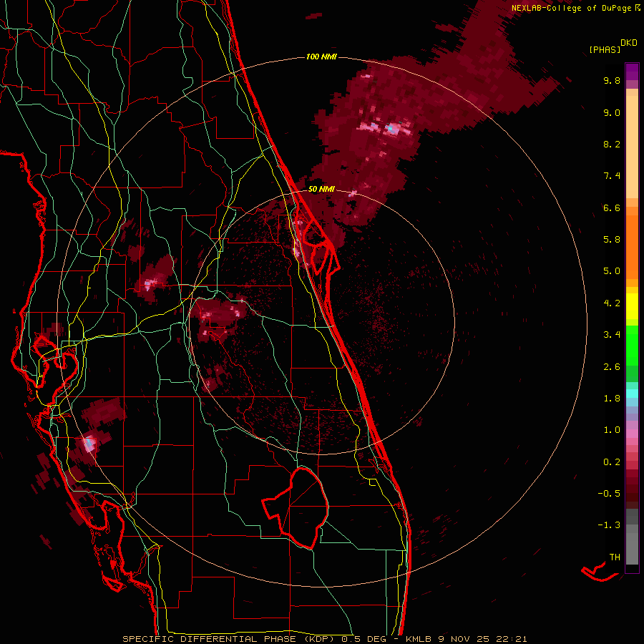Viewport: 644px width, 644px height.
Task: Click the dark orange segment of color bar
Action: tap(632, 247)
